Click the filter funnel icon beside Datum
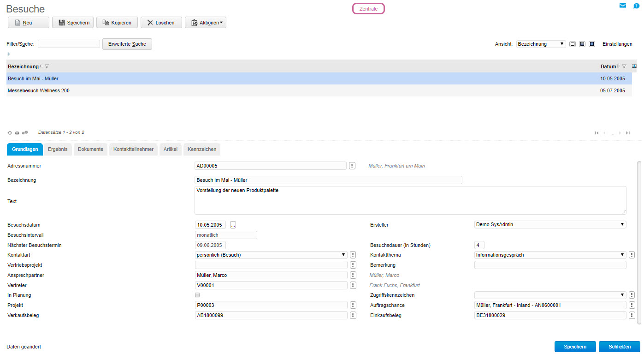 624,66
